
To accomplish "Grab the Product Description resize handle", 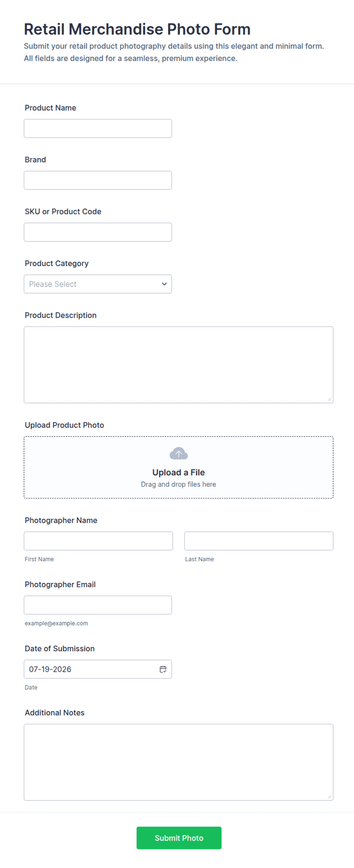I will click(329, 399).
